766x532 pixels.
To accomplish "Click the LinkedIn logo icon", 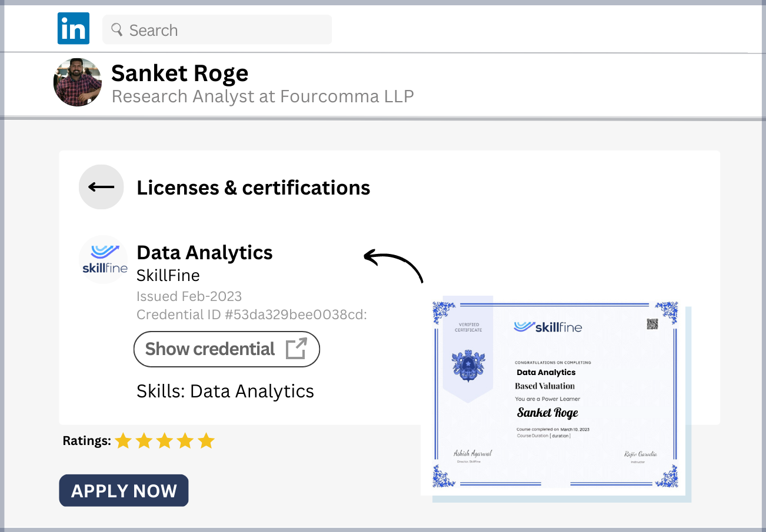I will 74,29.
